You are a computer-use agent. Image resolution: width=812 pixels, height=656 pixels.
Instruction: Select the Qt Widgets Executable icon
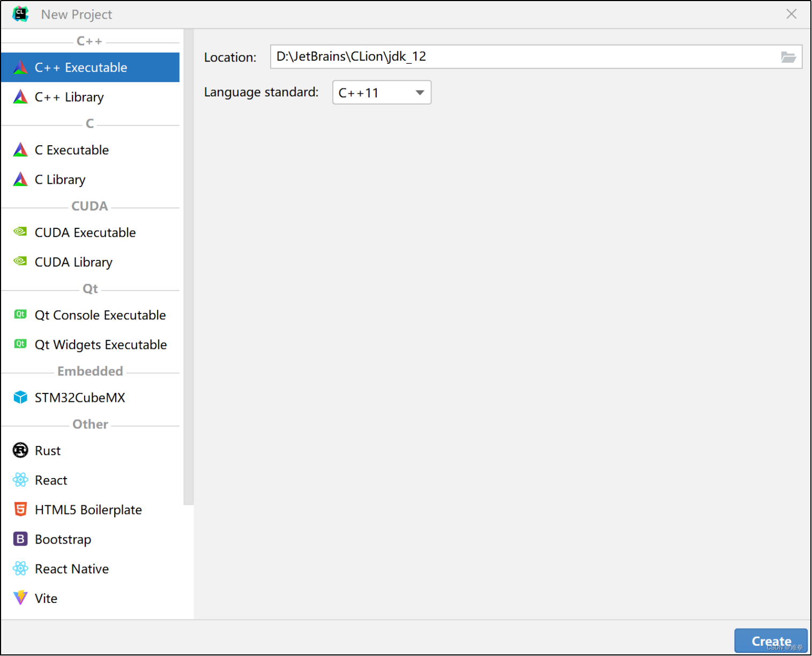point(20,344)
